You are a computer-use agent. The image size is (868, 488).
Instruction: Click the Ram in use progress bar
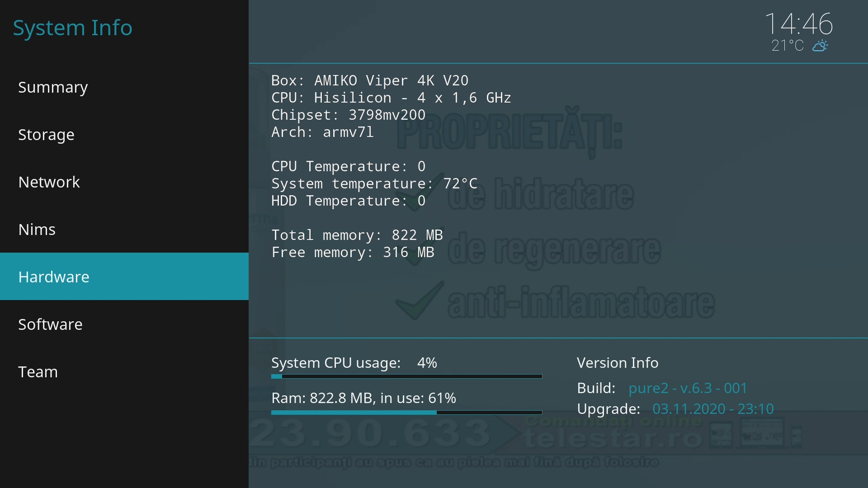click(x=406, y=413)
